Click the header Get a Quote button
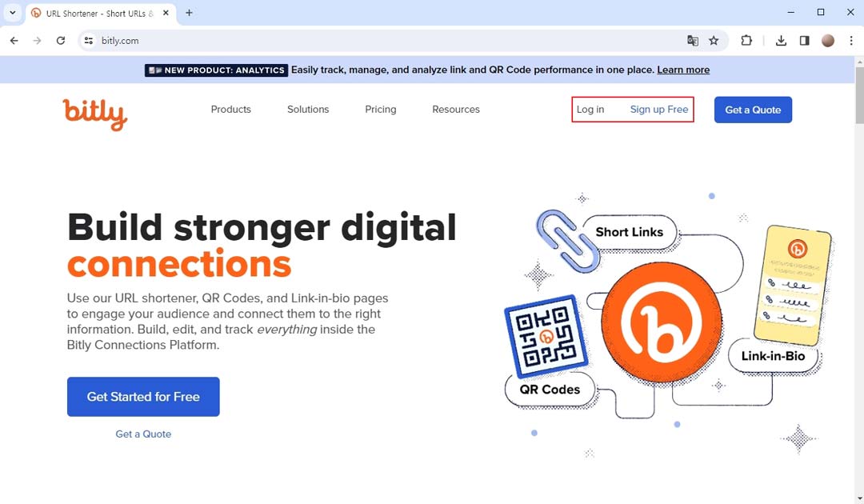Viewport: 864px width, 504px height. (753, 110)
